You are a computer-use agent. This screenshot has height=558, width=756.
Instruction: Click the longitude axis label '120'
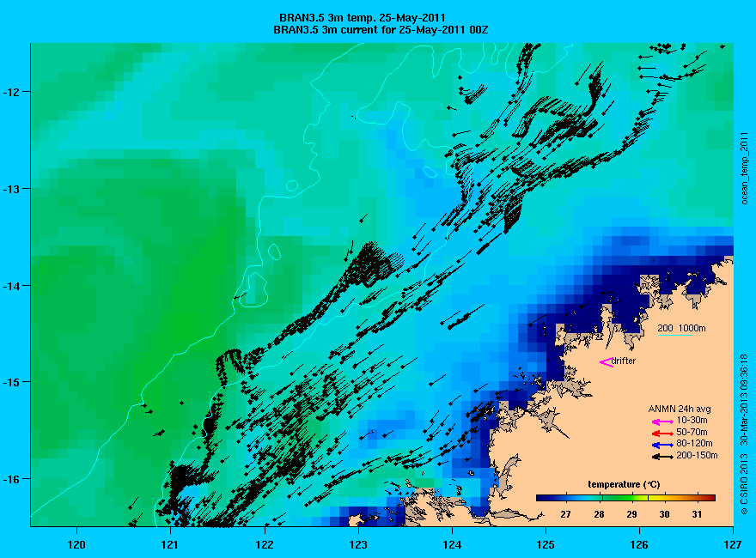[x=76, y=545]
